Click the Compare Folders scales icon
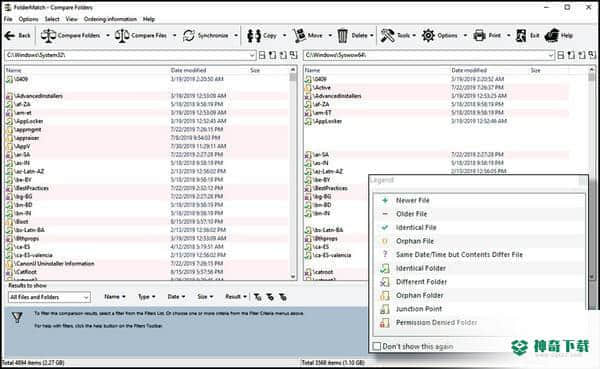The height and width of the screenshot is (369, 600). tap(48, 36)
